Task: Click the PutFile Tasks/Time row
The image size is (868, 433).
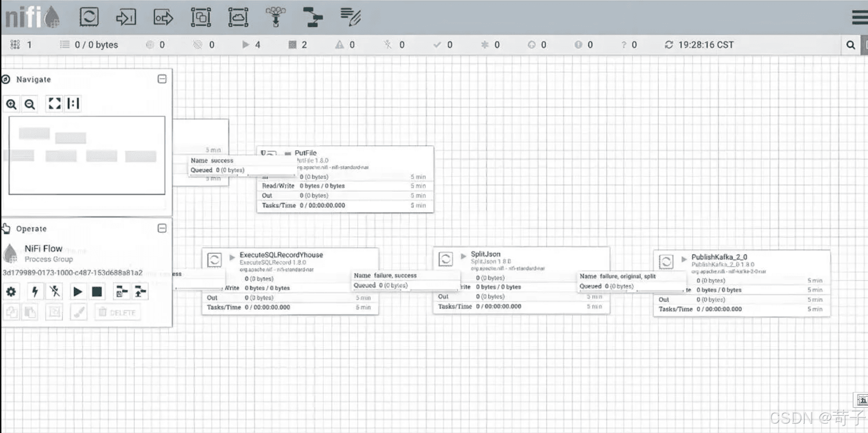Action: [345, 206]
